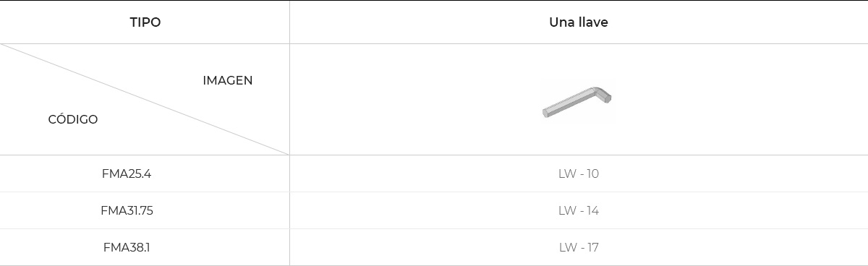Click the number 14 in LW - 14
Viewport: 868px width, 266px height.
(592, 210)
